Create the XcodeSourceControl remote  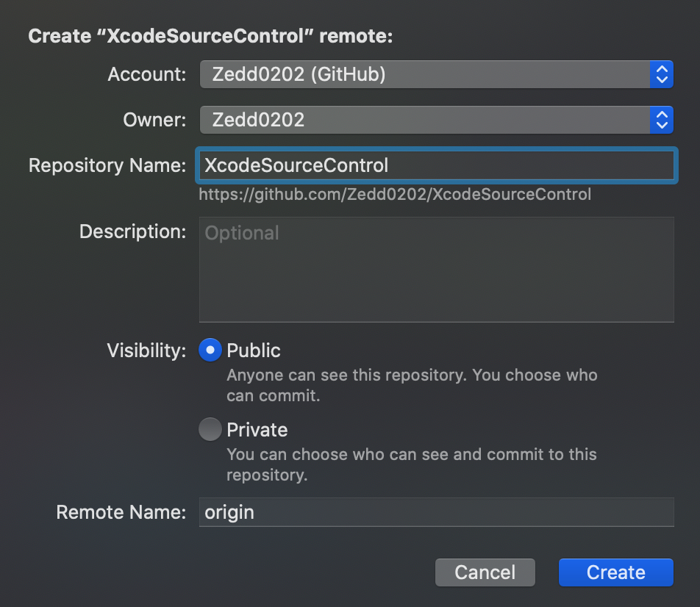[x=616, y=572]
